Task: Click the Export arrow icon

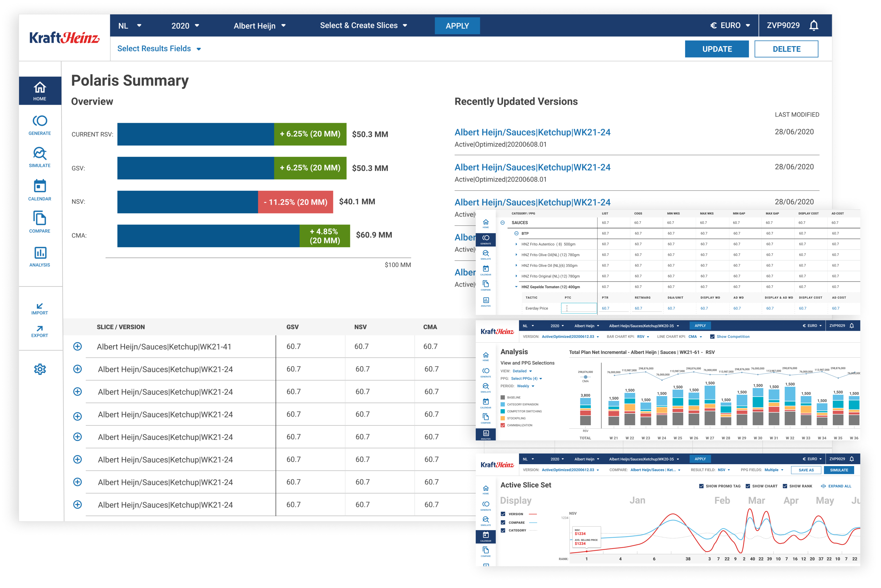Action: [x=40, y=329]
